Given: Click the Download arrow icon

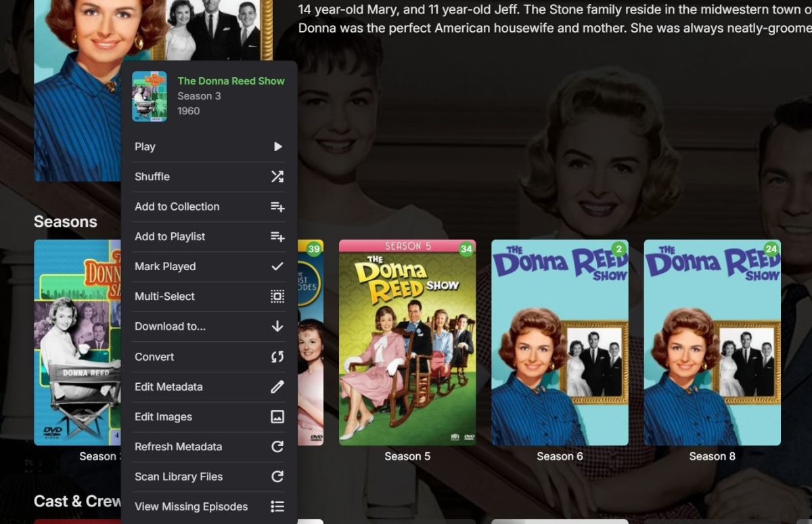Looking at the screenshot, I should click(x=277, y=326).
